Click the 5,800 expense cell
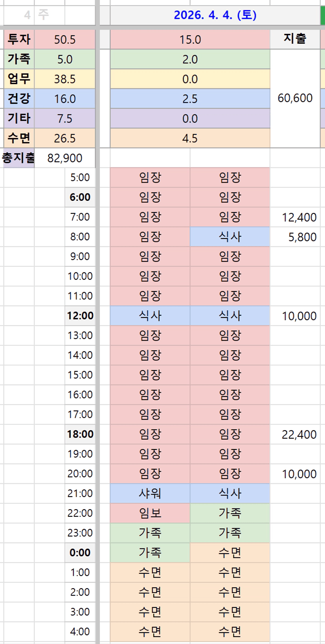The width and height of the screenshot is (325, 644). tap(302, 237)
